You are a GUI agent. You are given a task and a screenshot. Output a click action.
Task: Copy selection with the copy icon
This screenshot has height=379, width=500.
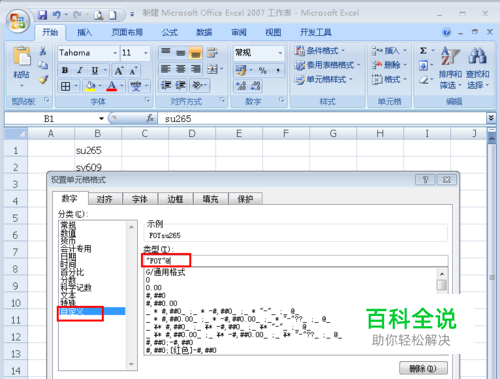pyautogui.click(x=43, y=65)
